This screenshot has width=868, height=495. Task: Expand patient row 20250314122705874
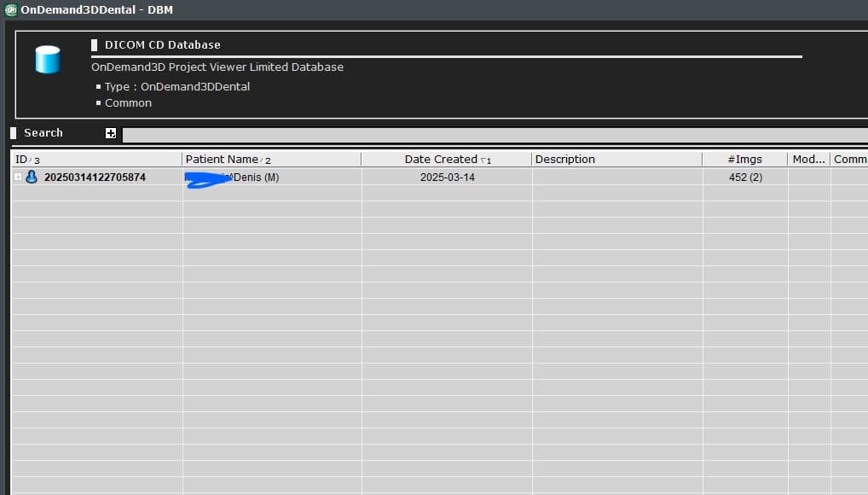point(18,177)
